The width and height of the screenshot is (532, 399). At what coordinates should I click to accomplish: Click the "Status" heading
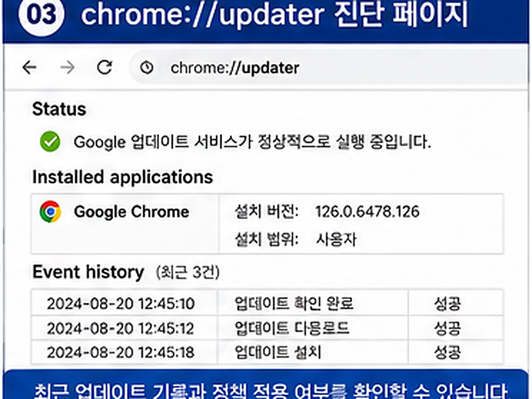pos(59,109)
